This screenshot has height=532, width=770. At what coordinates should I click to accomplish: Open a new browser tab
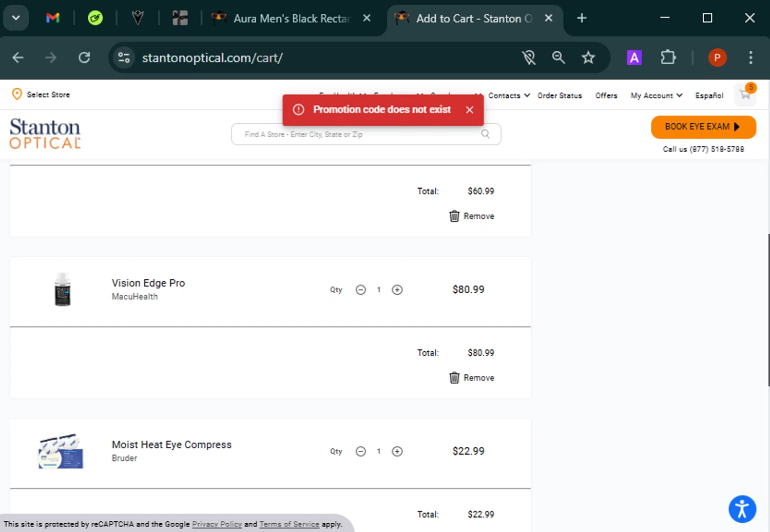coord(582,18)
